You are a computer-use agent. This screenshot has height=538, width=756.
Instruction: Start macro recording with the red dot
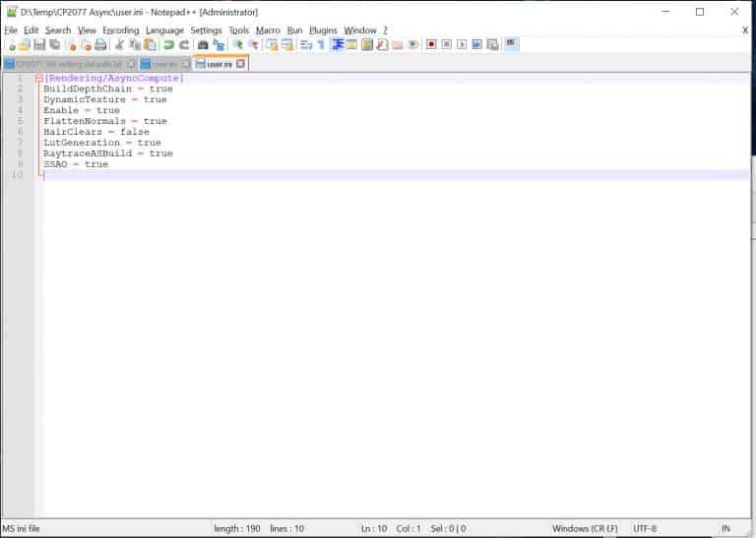[431, 45]
